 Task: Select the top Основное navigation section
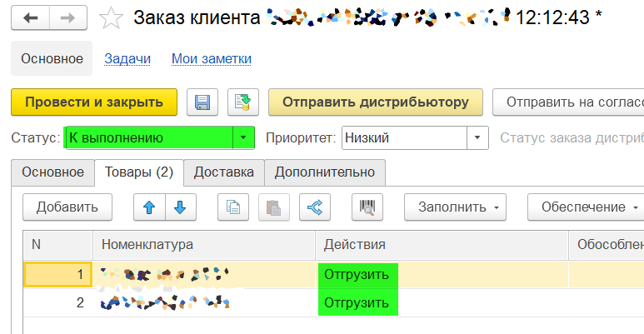click(52, 58)
